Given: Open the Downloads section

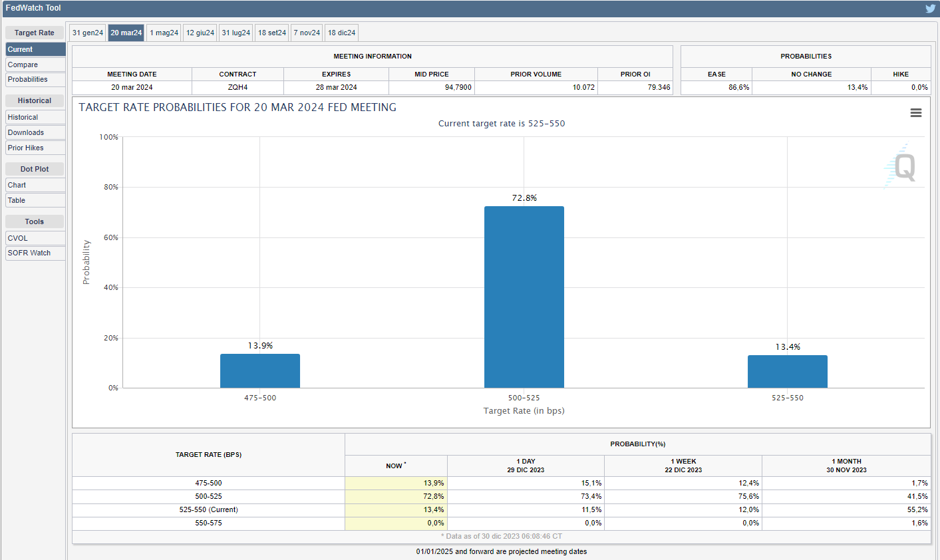Looking at the screenshot, I should pyautogui.click(x=35, y=132).
